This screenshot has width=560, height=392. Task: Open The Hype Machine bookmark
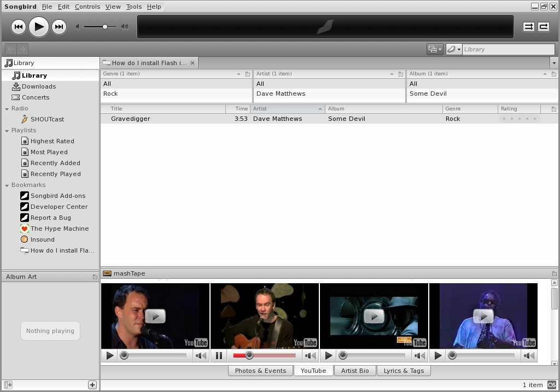tap(51, 229)
